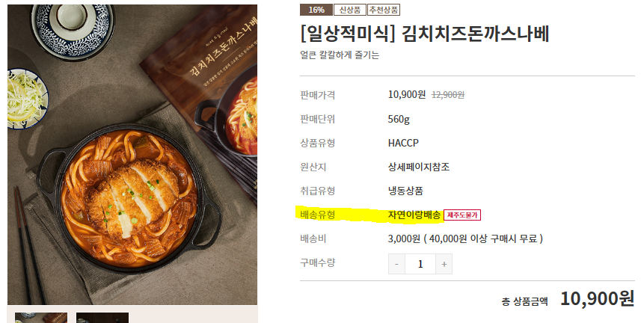This screenshot has height=323, width=644.
Task: Click the total amount 10,900원 at bottom
Action: click(598, 298)
